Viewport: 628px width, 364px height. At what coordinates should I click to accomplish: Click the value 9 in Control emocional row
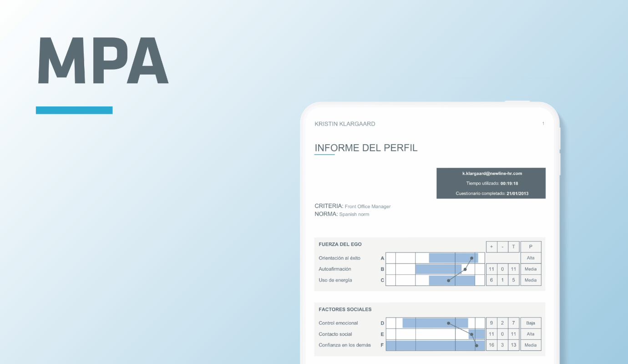pos(491,323)
